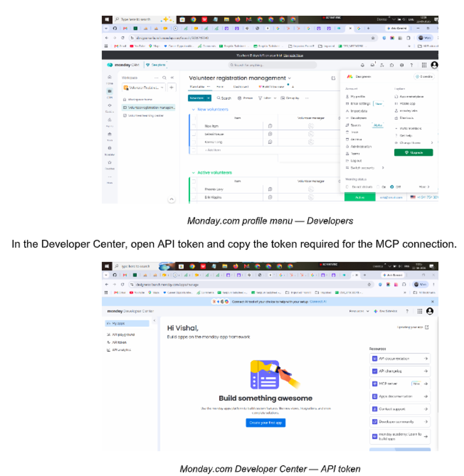The image size is (464, 476).
Task: Open apps grid icon in Developer Center header
Action: (x=420, y=311)
